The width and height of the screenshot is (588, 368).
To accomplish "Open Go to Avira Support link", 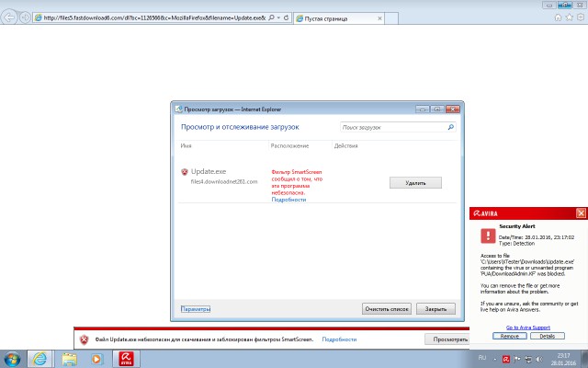I will [x=528, y=328].
